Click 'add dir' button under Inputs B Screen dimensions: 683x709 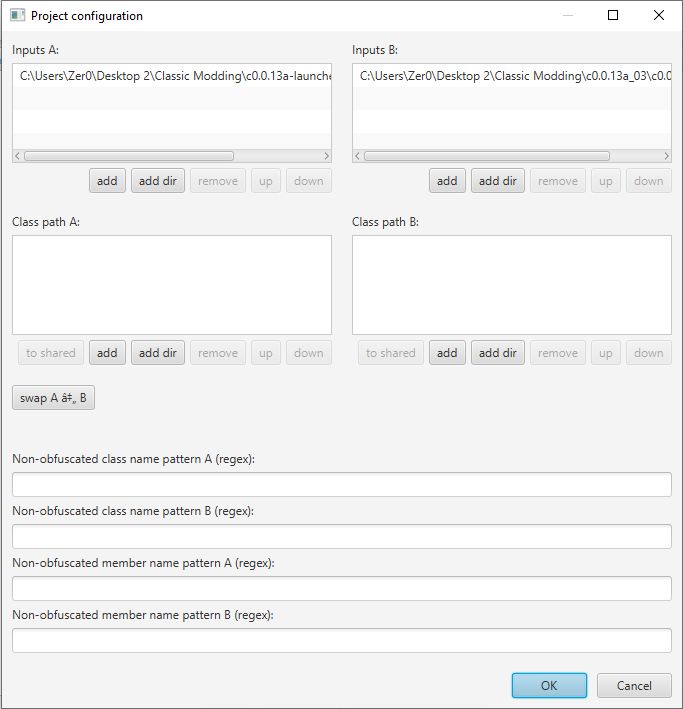498,181
